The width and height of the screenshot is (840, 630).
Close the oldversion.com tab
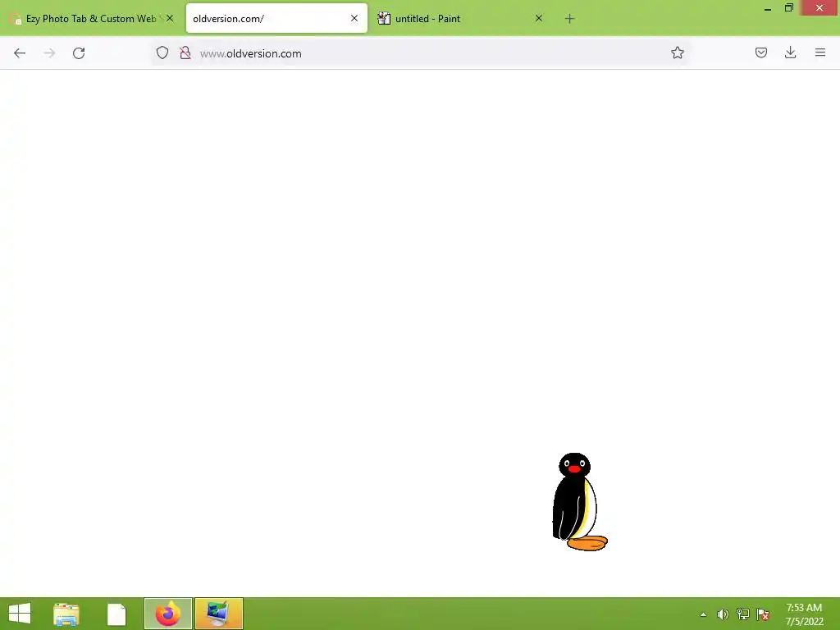click(x=354, y=18)
